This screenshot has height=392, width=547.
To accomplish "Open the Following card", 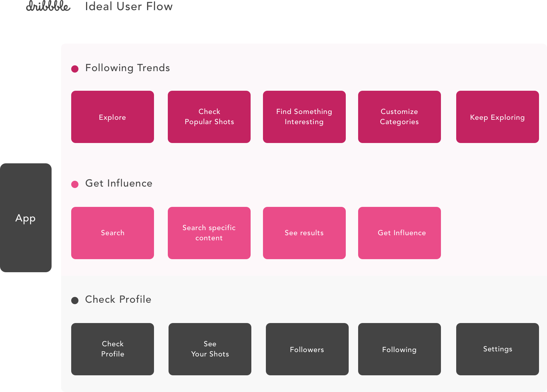I will pos(400,349).
